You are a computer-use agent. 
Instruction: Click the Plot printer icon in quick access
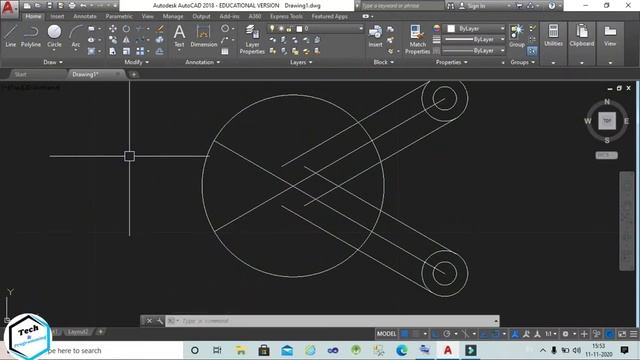coord(72,6)
